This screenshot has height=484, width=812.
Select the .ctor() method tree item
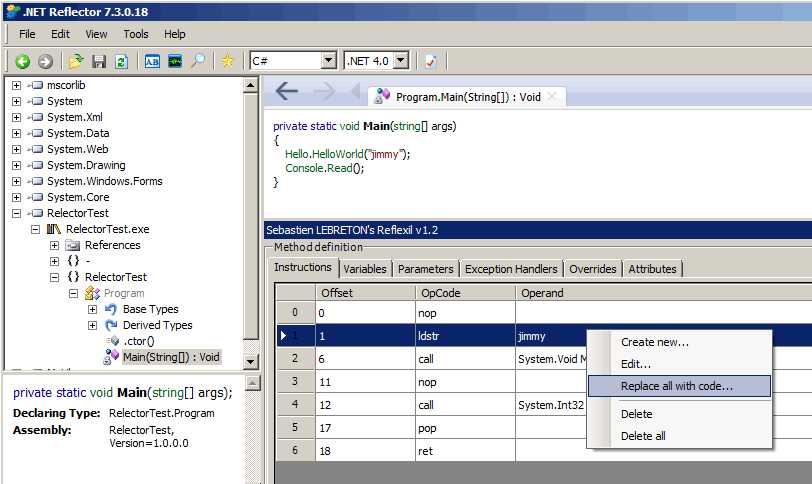click(x=138, y=342)
